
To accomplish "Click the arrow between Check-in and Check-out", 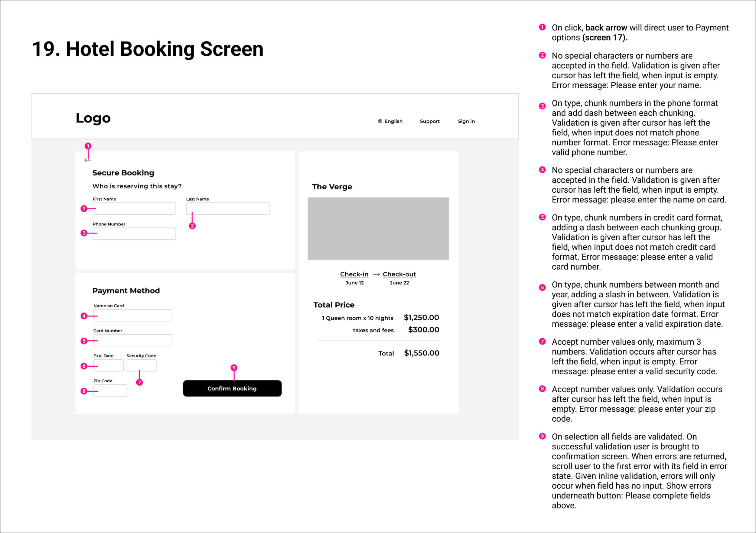I will (x=376, y=274).
